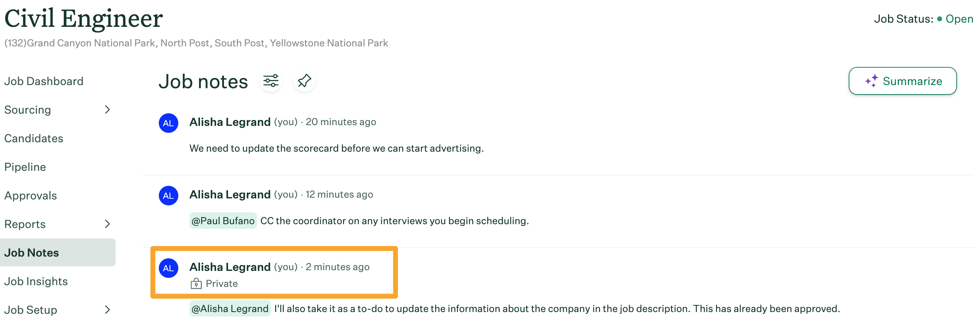
Task: Click the avatar beside the 12-minutes-ago note
Action: [x=168, y=195]
